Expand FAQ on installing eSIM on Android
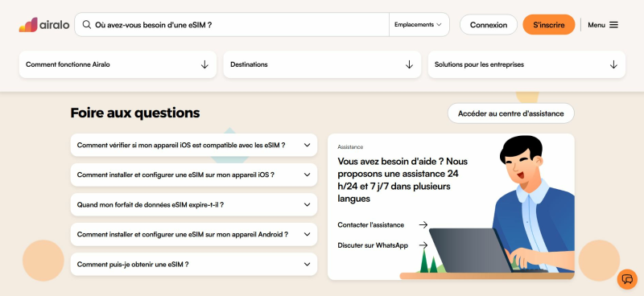This screenshot has width=644, height=296. [x=194, y=234]
